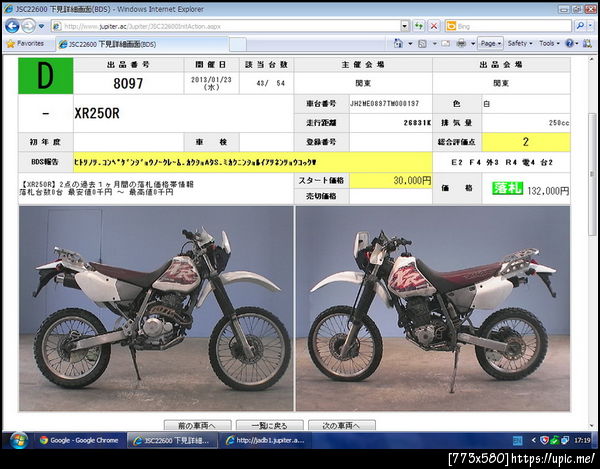Go back with the browser Back arrow
Image resolution: width=600 pixels, height=469 pixels.
tap(12, 26)
